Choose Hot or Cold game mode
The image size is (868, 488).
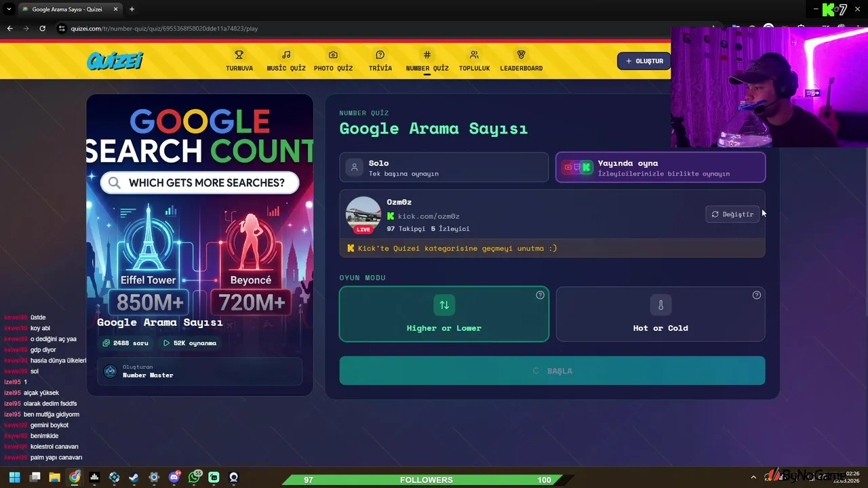660,314
